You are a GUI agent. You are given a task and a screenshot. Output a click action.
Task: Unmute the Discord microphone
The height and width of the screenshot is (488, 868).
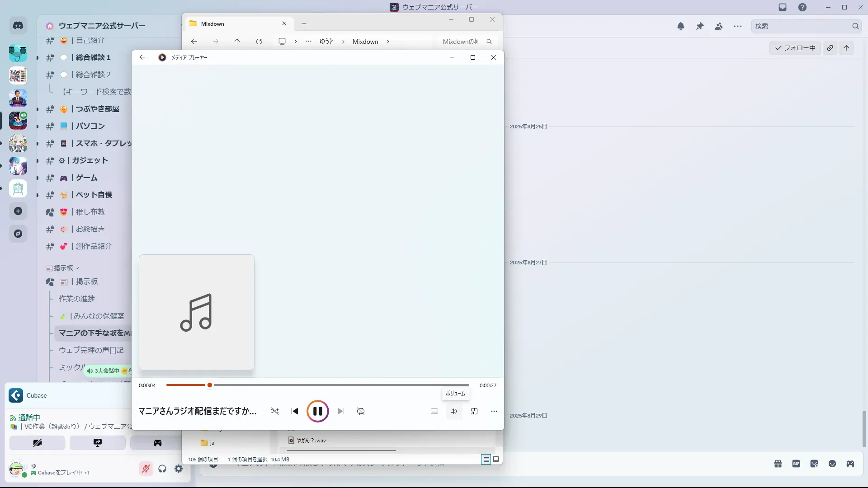pos(146,469)
